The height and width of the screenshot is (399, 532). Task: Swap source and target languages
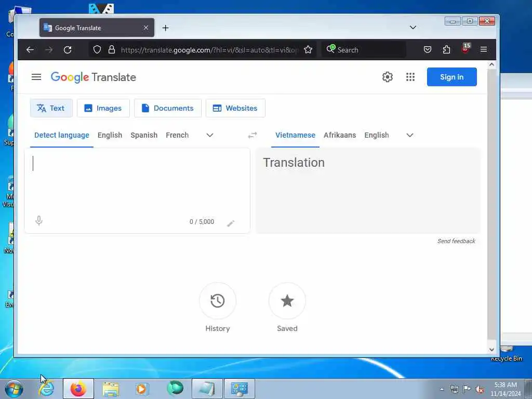tap(252, 136)
